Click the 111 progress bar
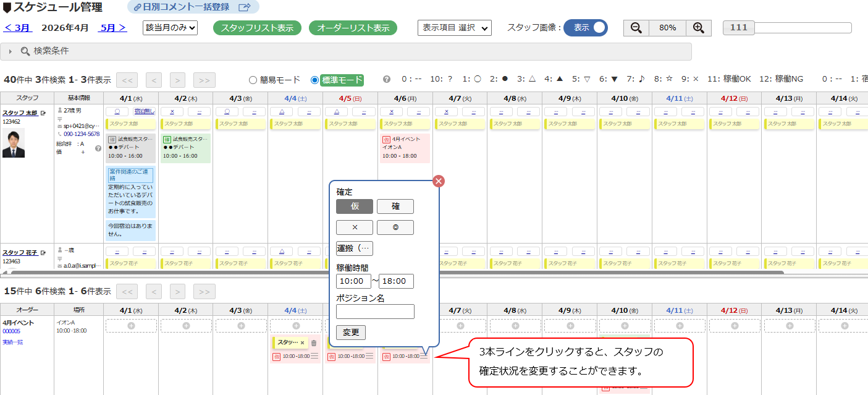This screenshot has width=868, height=395. pyautogui.click(x=787, y=28)
